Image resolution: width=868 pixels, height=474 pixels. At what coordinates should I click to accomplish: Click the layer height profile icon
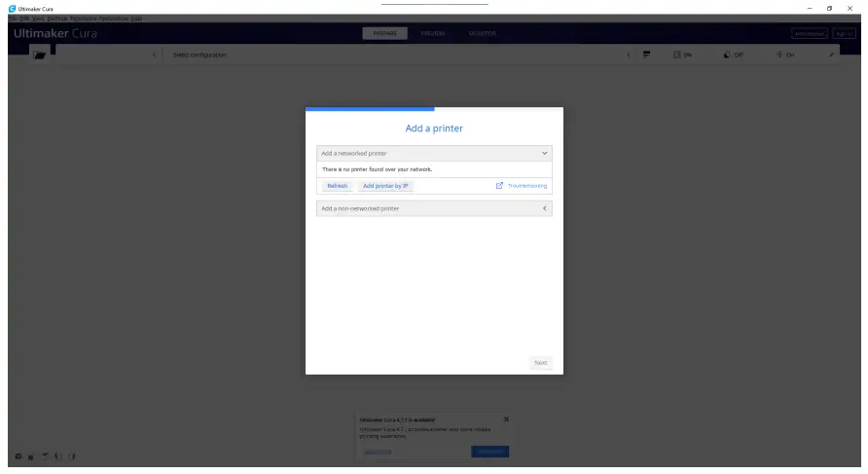click(646, 55)
